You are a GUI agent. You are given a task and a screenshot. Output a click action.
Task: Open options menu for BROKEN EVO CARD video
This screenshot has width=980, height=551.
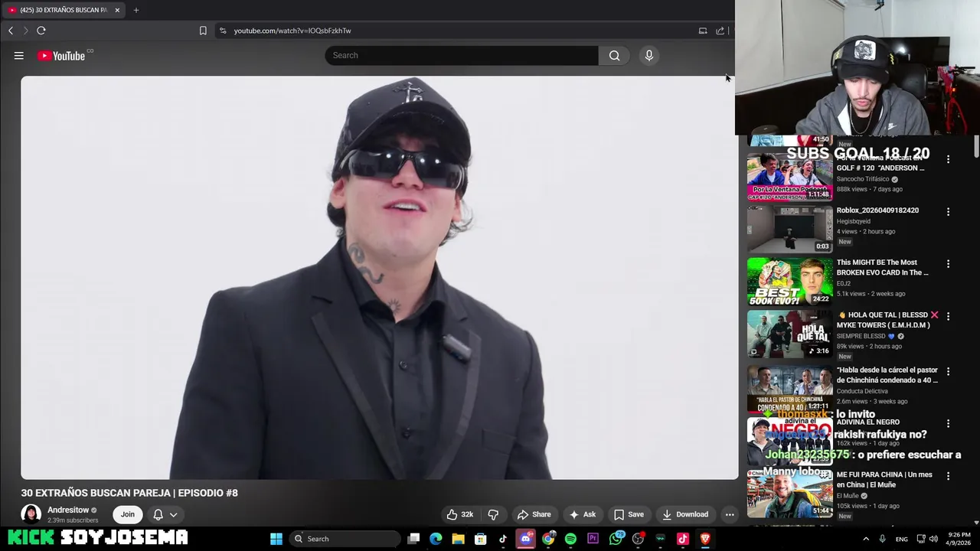tap(948, 264)
